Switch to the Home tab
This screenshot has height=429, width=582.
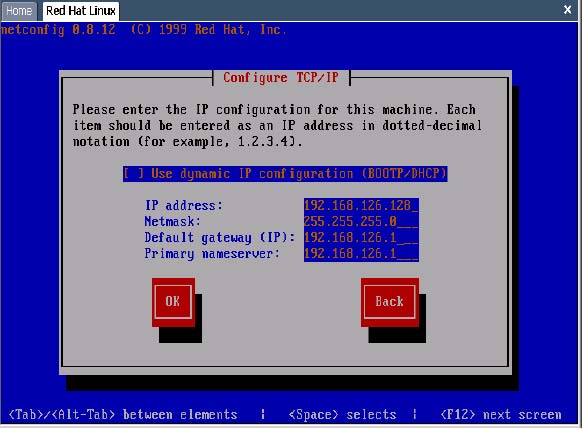tap(19, 11)
